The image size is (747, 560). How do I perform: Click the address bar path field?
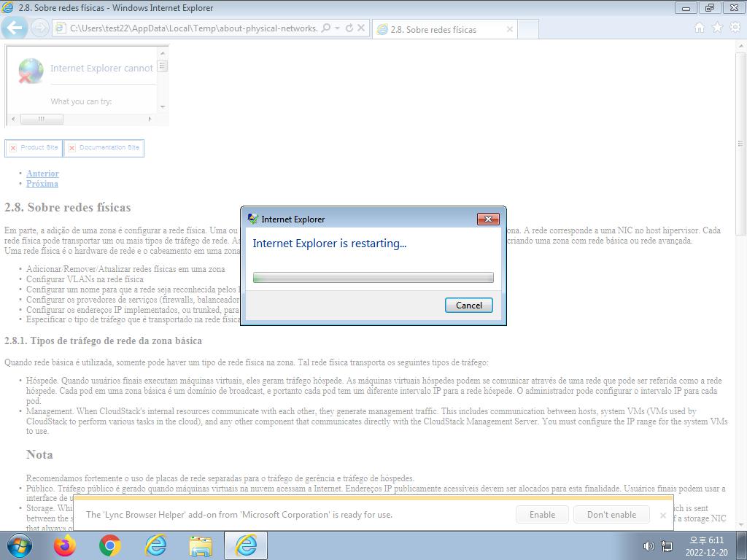194,28
